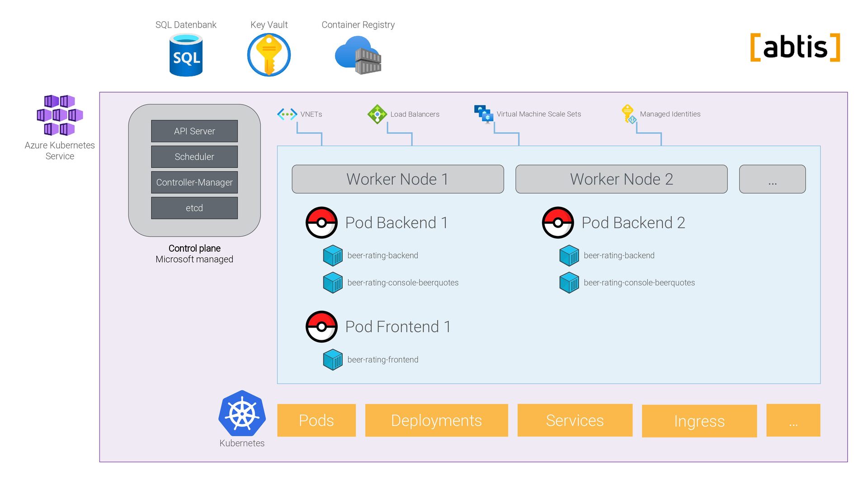Select the Worker Node 2 header
Screen dimensions: 868x488
(621, 179)
